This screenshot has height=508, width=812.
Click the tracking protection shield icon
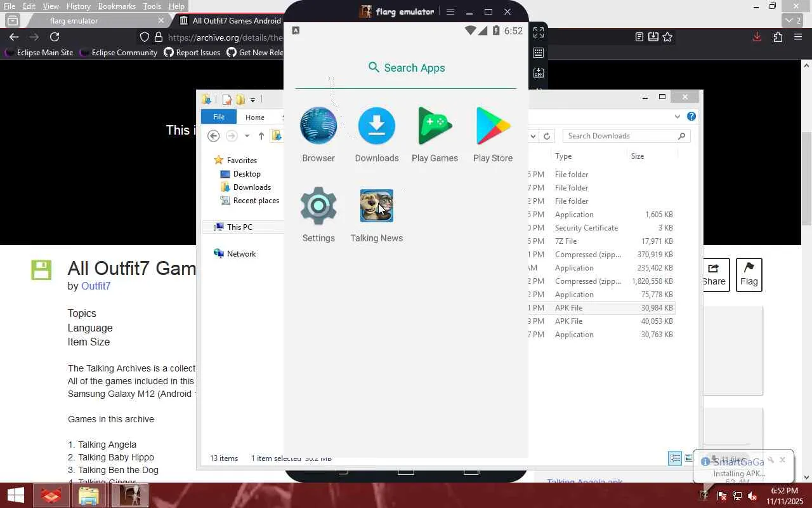(145, 37)
